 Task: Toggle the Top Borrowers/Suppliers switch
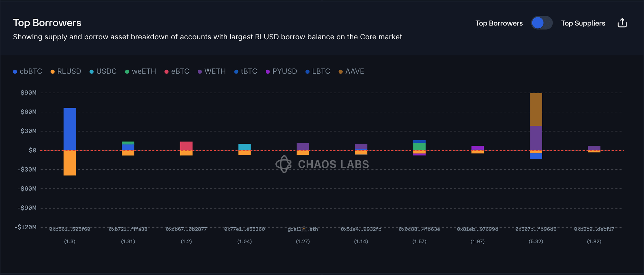[542, 23]
